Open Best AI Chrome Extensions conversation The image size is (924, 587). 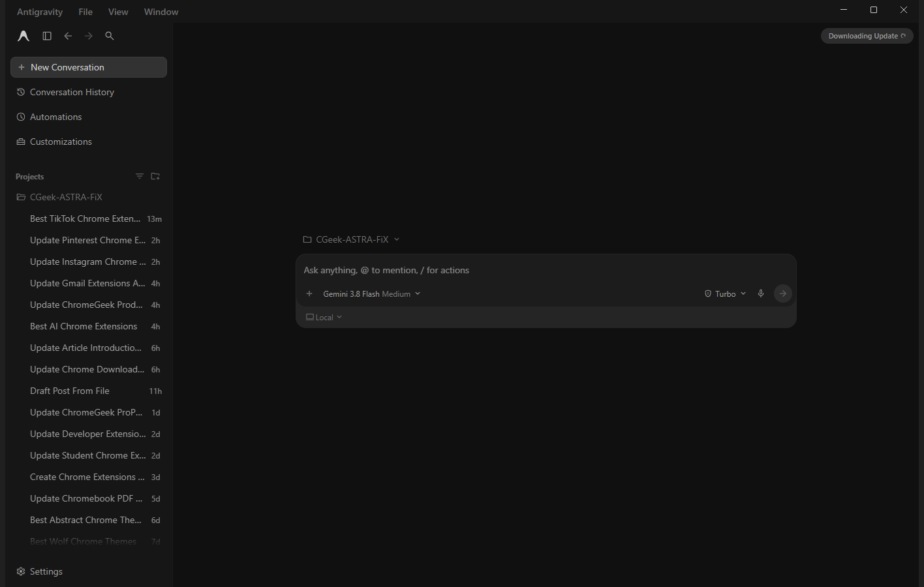[x=89, y=326]
